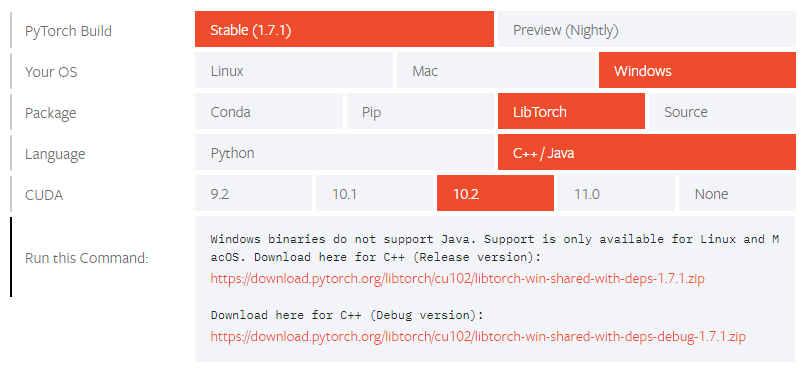
Task: Select the Stable (1.7.1) build option
Action: pos(344,29)
